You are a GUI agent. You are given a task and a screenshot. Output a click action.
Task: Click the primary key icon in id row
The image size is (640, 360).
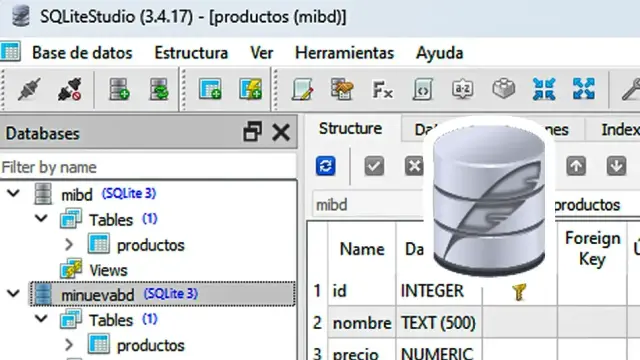coord(519,292)
